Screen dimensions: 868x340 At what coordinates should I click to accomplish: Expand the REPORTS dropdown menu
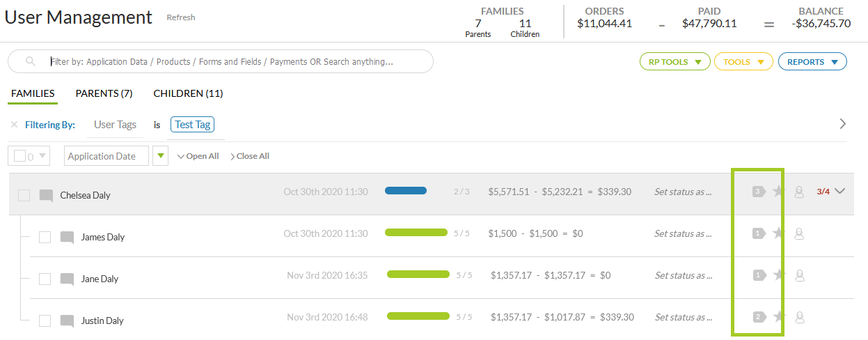click(x=812, y=62)
